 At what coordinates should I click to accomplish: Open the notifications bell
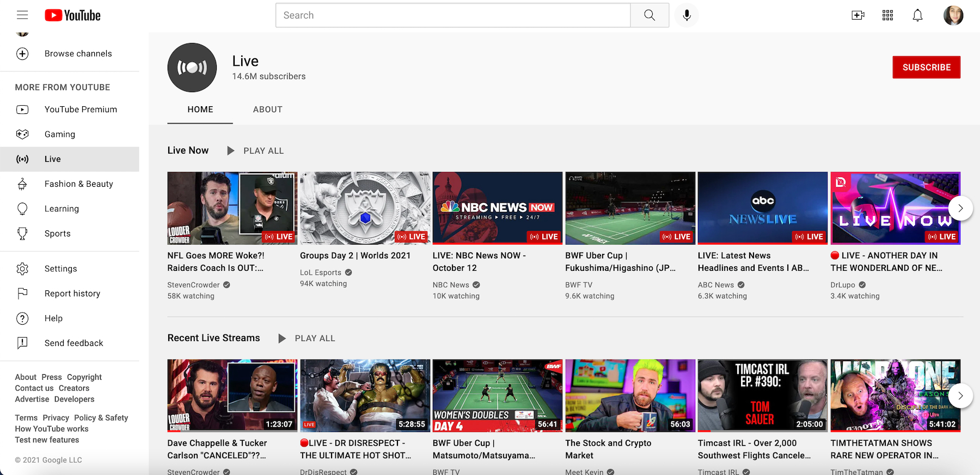(x=917, y=15)
